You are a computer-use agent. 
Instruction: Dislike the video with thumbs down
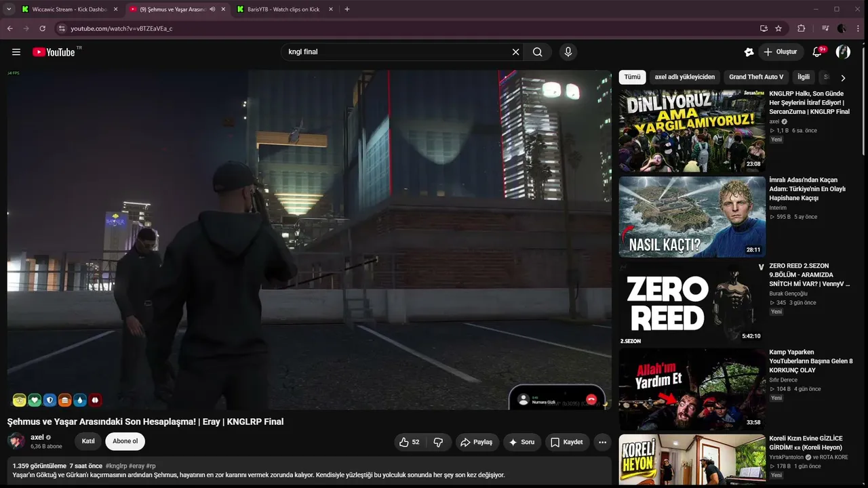tap(438, 442)
